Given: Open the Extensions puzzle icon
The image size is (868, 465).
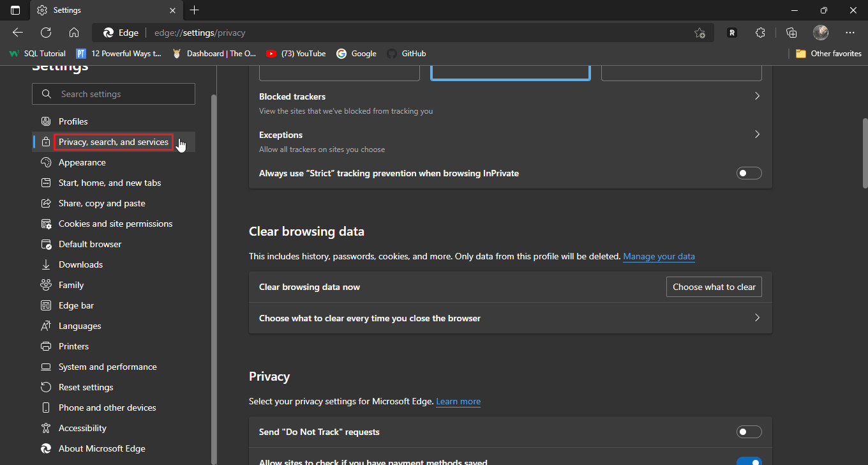Looking at the screenshot, I should point(759,33).
